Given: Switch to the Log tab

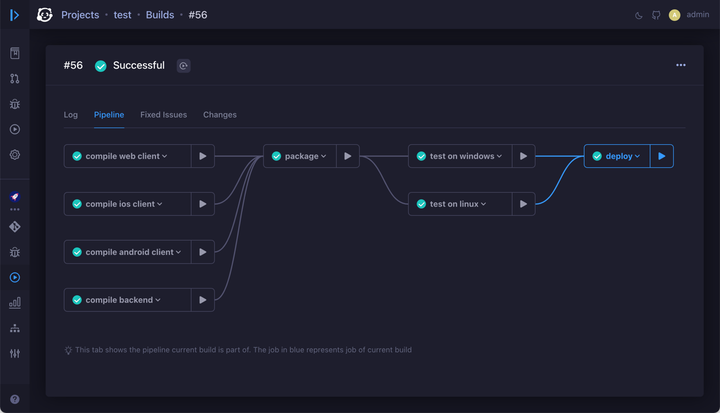Looking at the screenshot, I should click(x=70, y=115).
